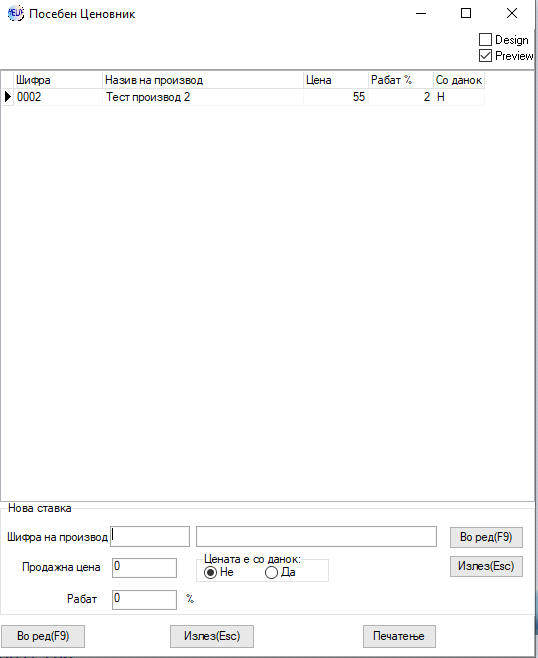Click the Шифра column header

(x=58, y=80)
